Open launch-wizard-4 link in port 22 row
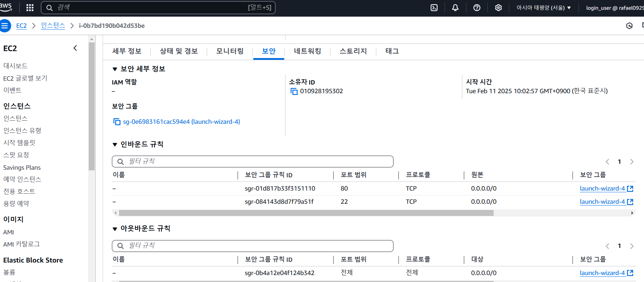The height and width of the screenshot is (282, 644). pyautogui.click(x=602, y=202)
